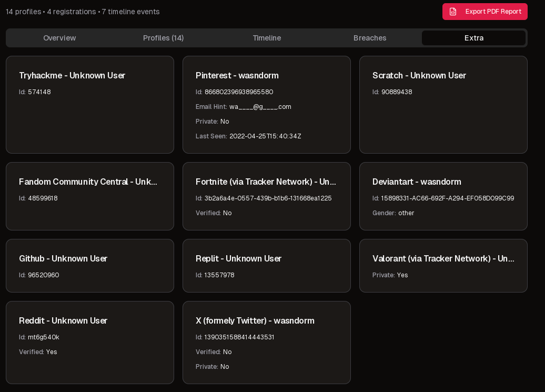
Task: Click the Fortnite (via Tracker Network) card
Action: pos(266,196)
